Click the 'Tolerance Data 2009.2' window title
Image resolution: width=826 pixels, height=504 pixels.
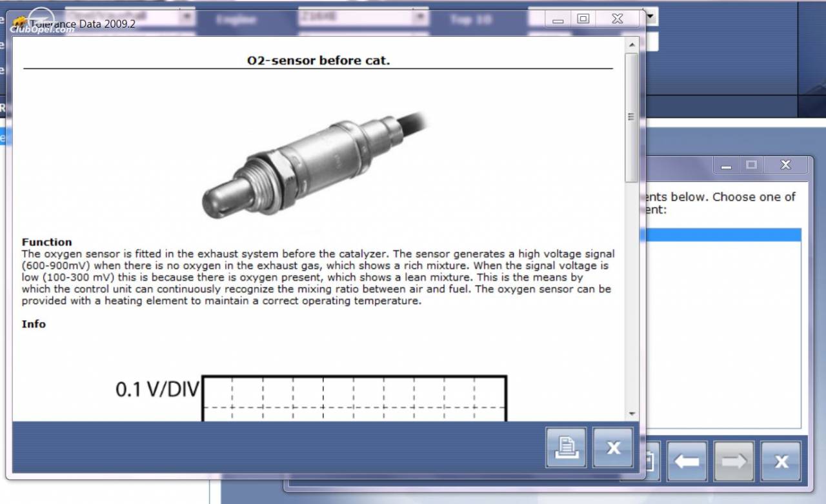tap(83, 24)
